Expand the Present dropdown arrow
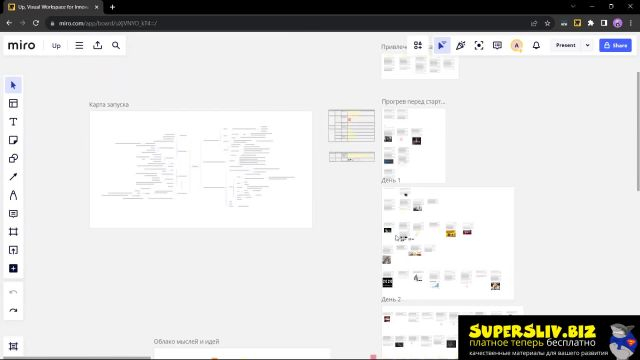The height and width of the screenshot is (360, 640). (587, 45)
